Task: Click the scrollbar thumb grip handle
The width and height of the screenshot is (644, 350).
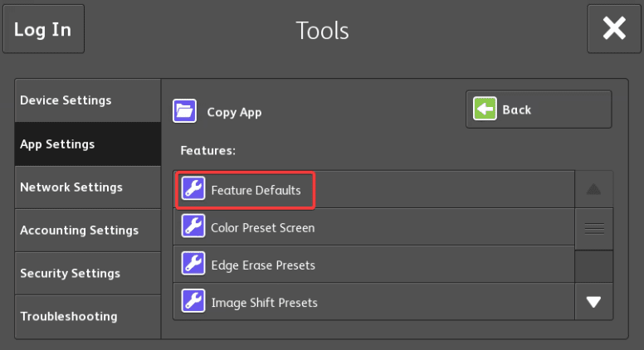Action: [x=594, y=229]
